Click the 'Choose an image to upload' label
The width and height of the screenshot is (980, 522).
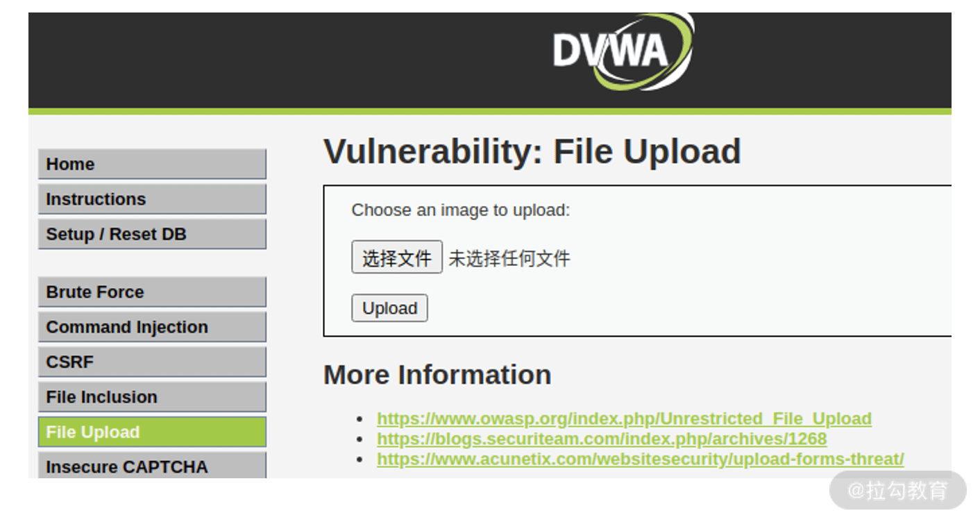[461, 210]
